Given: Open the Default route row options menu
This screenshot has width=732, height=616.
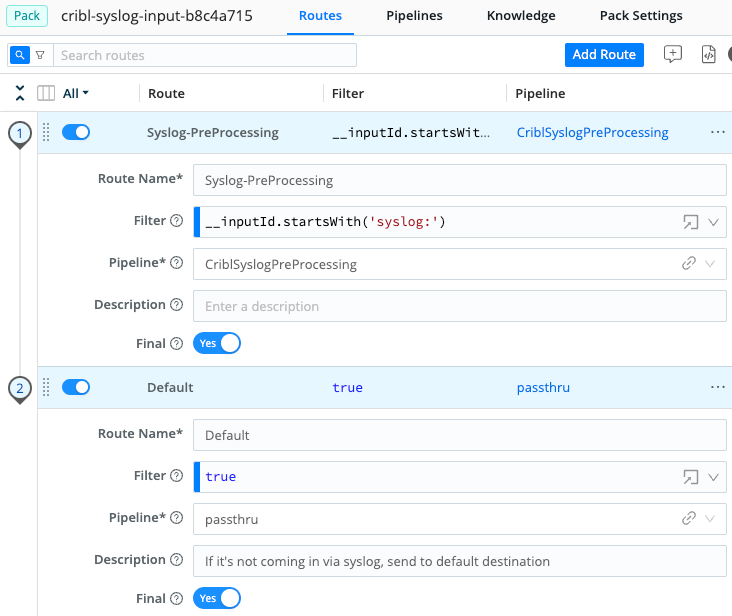Looking at the screenshot, I should tap(717, 387).
